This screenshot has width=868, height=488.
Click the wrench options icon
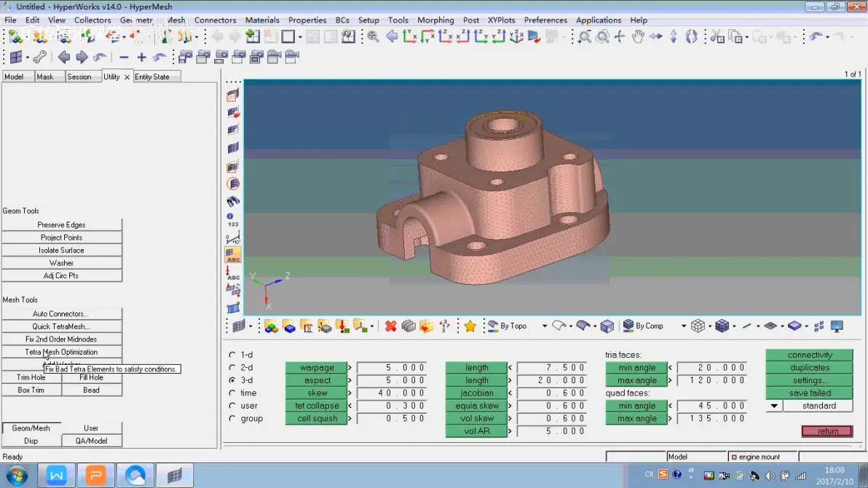click(x=39, y=57)
